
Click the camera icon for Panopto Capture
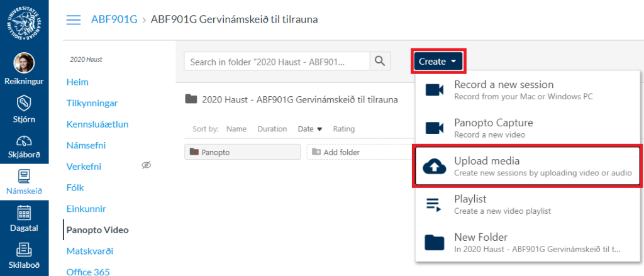pos(435,128)
